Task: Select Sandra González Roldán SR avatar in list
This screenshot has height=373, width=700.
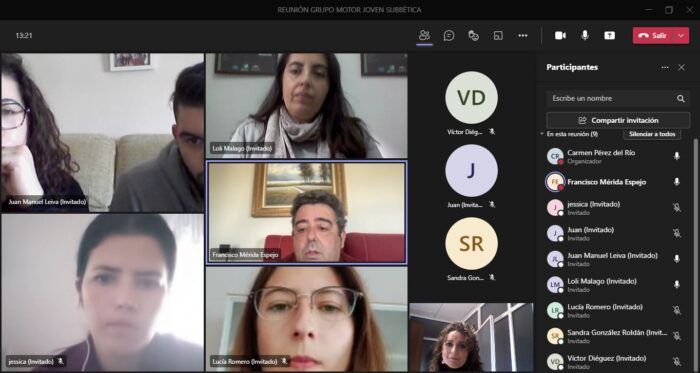Action: point(555,336)
